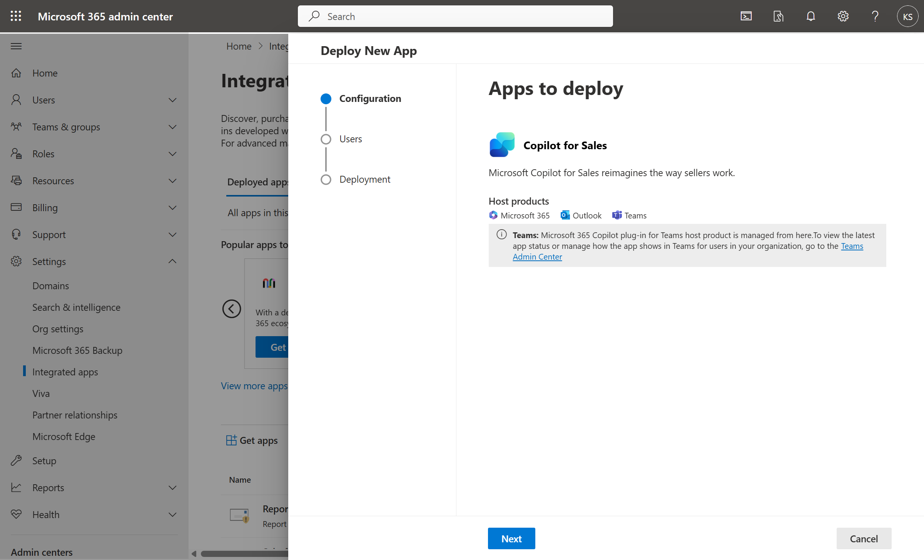The image size is (924, 560).
Task: Click the Next button to proceed
Action: [511, 538]
